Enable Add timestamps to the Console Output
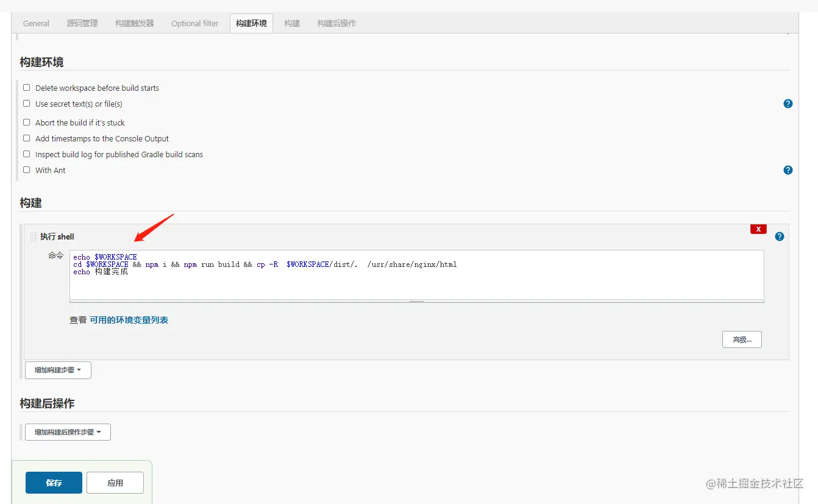This screenshot has width=818, height=504. point(26,138)
